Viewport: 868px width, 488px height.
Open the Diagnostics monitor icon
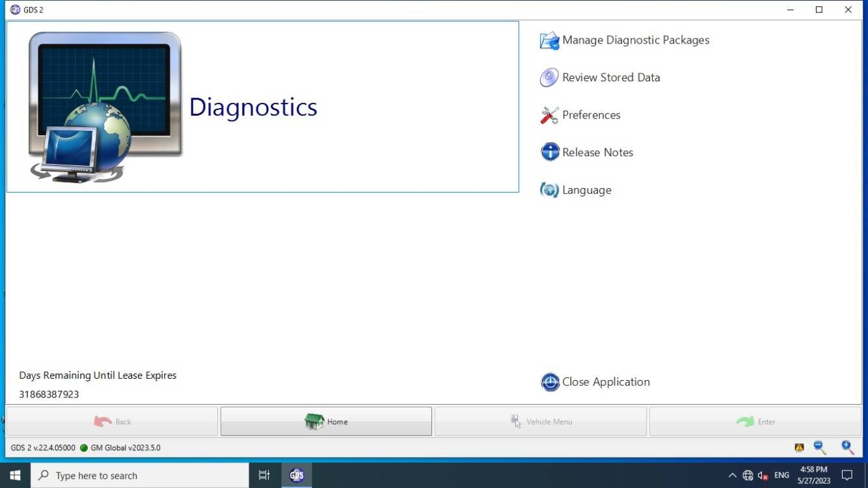click(x=105, y=107)
